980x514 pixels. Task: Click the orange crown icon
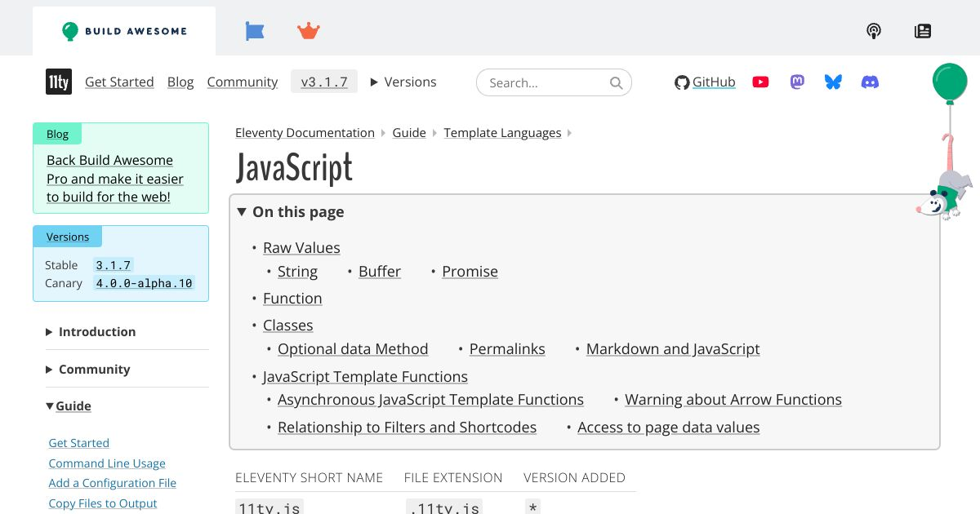point(309,31)
